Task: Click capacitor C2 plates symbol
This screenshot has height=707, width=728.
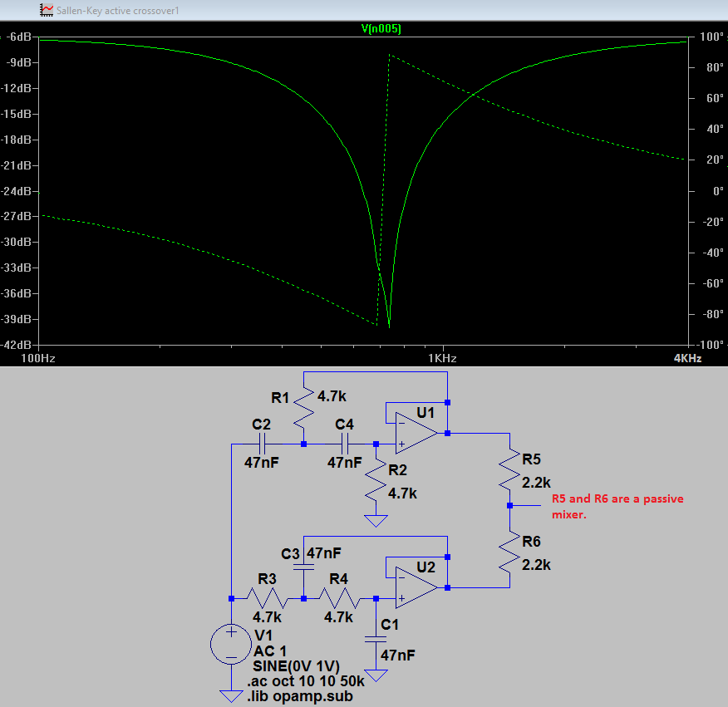Action: pos(262,444)
